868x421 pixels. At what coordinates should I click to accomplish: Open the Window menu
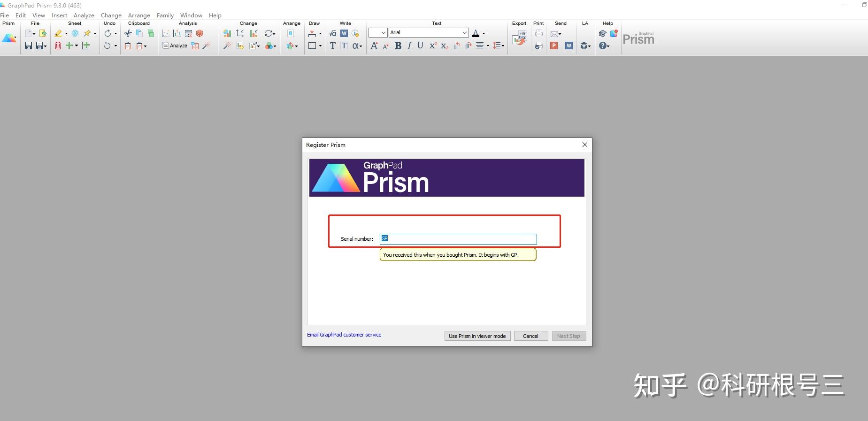point(191,15)
